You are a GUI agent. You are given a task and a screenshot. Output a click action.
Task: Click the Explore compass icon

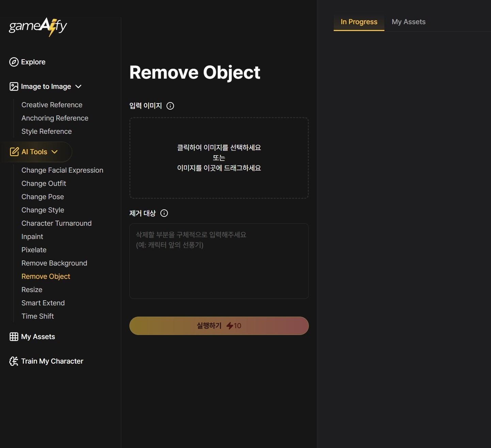[14, 62]
